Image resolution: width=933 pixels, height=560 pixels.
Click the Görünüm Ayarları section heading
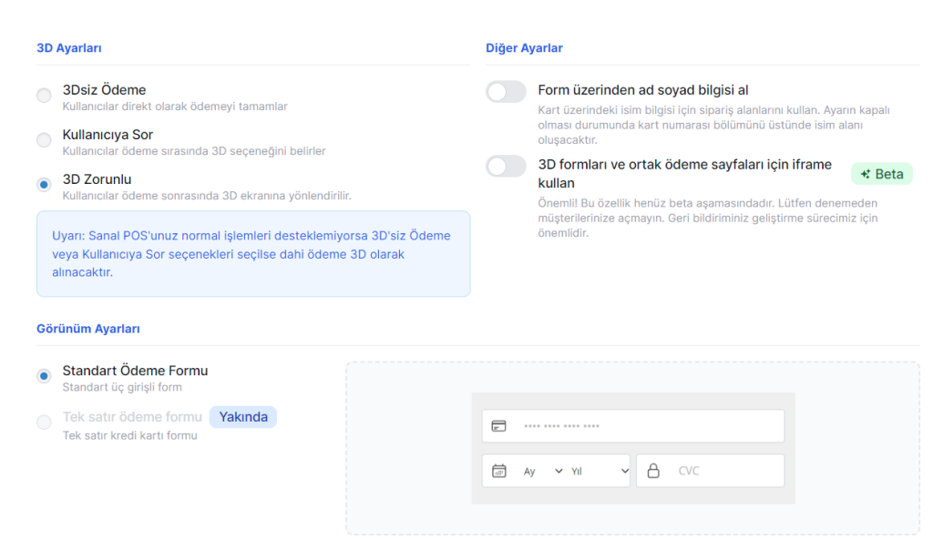click(88, 329)
